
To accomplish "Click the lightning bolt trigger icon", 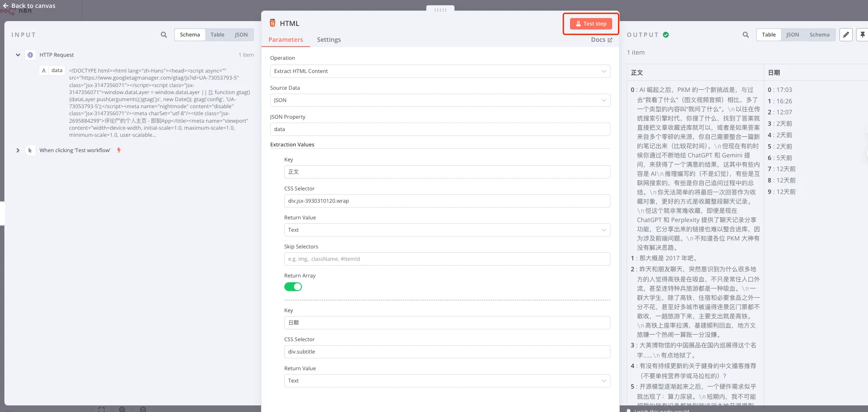I will click(x=119, y=150).
